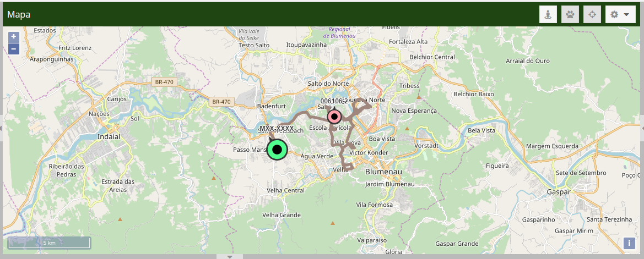Image resolution: width=644 pixels, height=259 pixels.
Task: Open the gear settings dropdown
Action: click(620, 15)
